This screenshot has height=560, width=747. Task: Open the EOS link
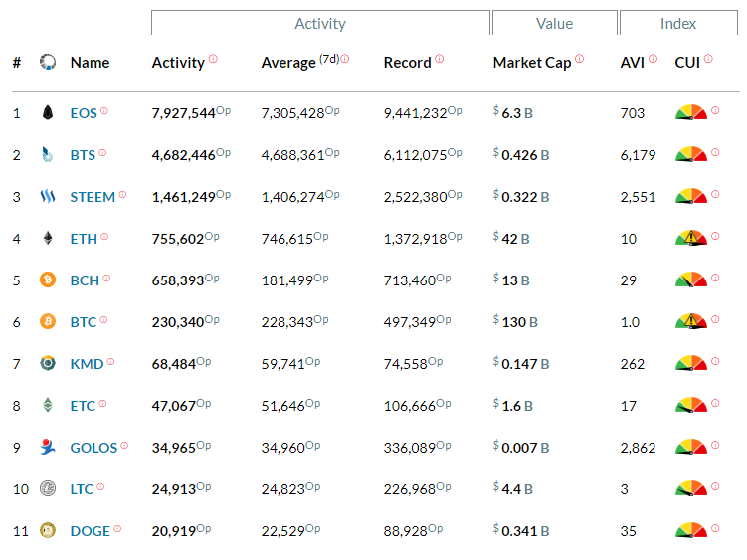pyautogui.click(x=84, y=113)
